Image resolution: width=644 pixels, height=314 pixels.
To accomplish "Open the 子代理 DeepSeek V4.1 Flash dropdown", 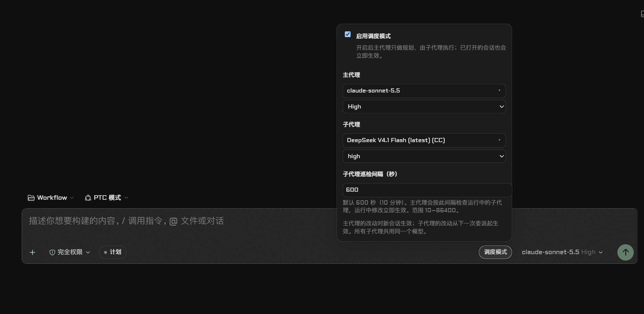I will [424, 141].
